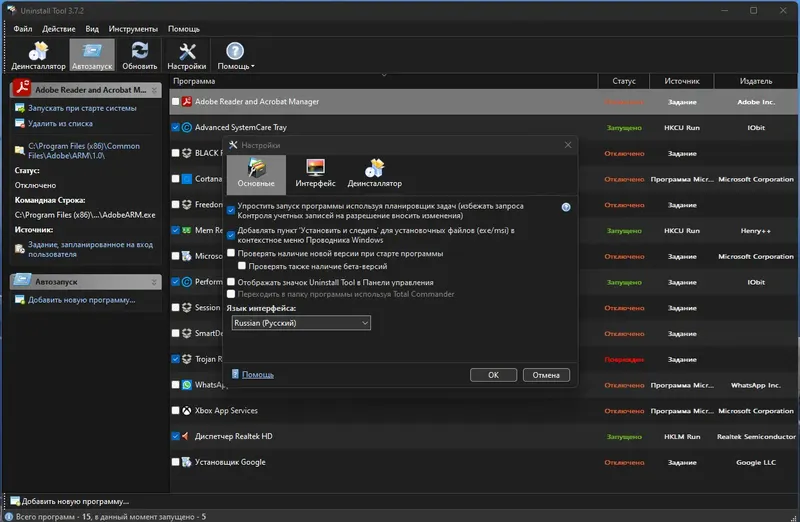Uncheck Диспетчер Realtek HD autorun
800x522 pixels.
tap(176, 436)
